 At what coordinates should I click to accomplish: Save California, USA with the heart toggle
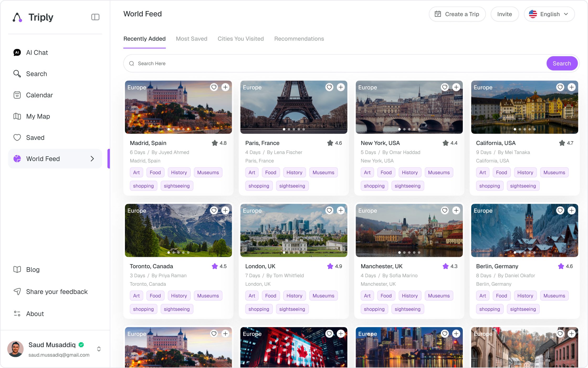click(560, 87)
